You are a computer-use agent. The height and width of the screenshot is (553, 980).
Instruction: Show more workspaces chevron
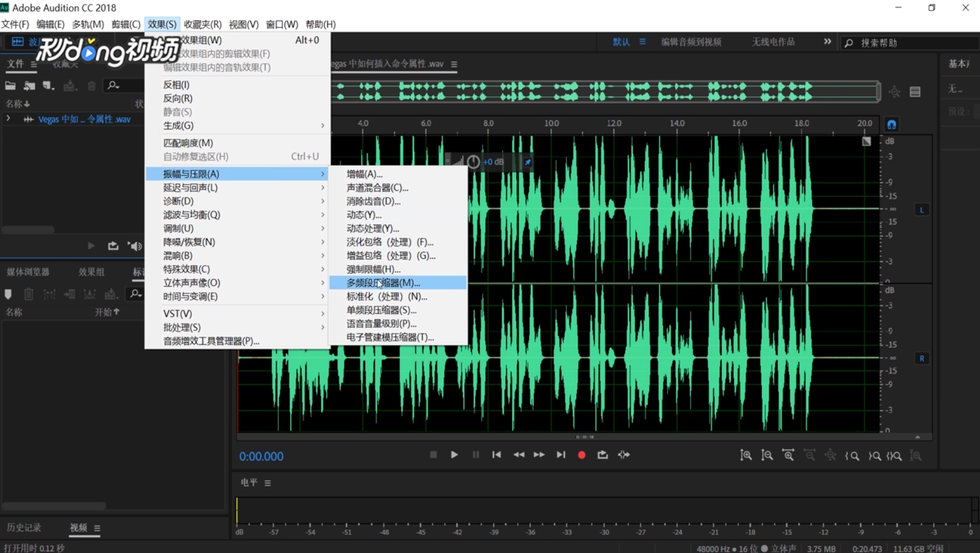point(827,42)
